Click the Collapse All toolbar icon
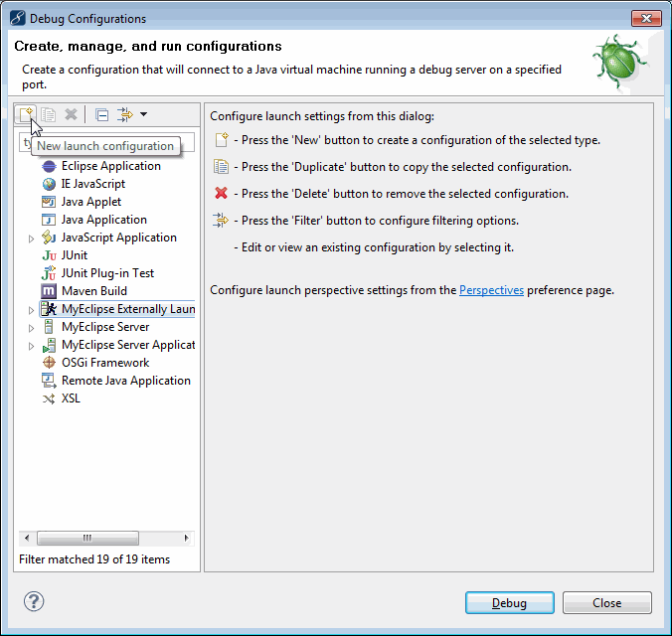 click(101, 115)
